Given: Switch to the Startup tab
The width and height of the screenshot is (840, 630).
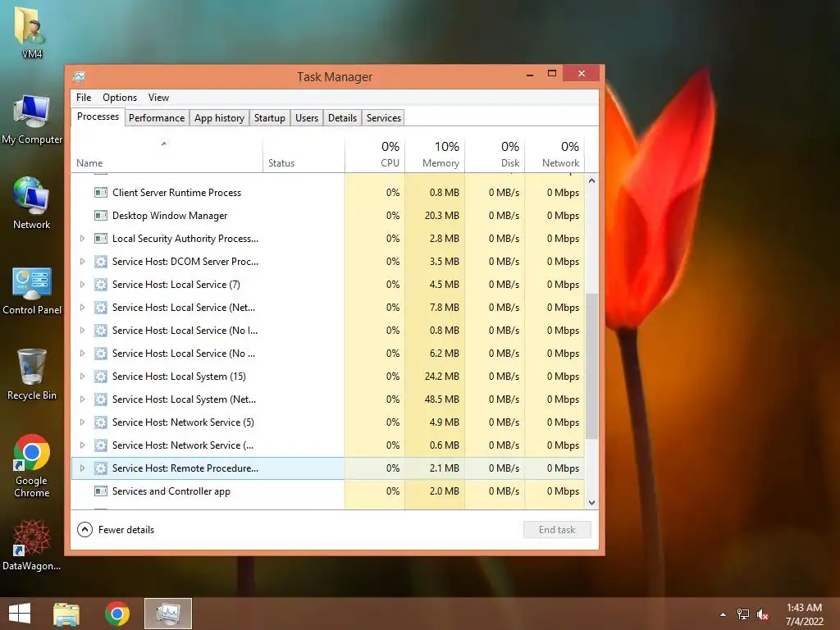Looking at the screenshot, I should tap(269, 118).
